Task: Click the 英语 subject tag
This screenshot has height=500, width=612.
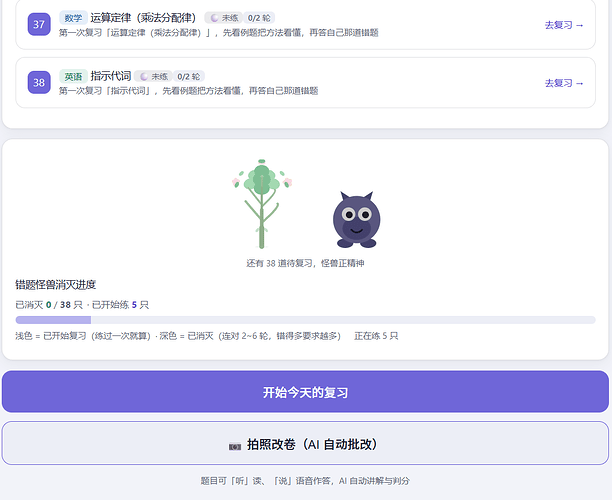Action: [x=73, y=77]
